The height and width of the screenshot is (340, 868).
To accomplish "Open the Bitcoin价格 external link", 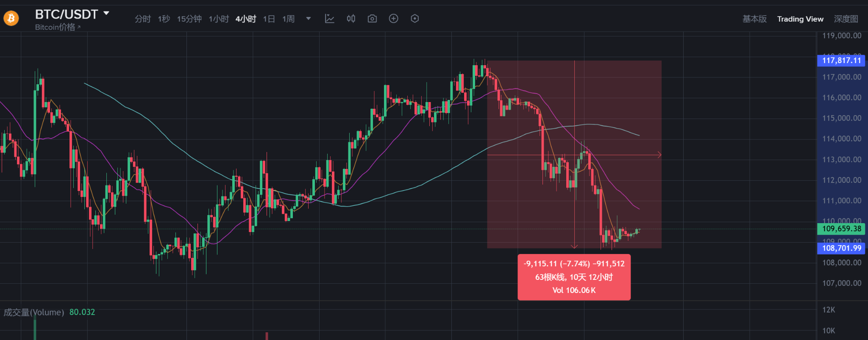I will click(x=58, y=27).
